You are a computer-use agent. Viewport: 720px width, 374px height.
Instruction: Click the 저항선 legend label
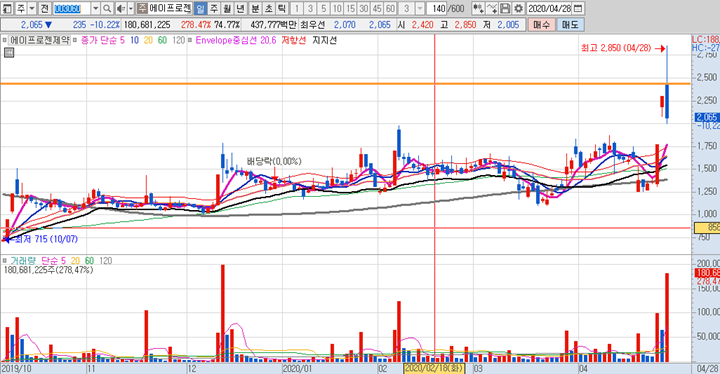294,40
